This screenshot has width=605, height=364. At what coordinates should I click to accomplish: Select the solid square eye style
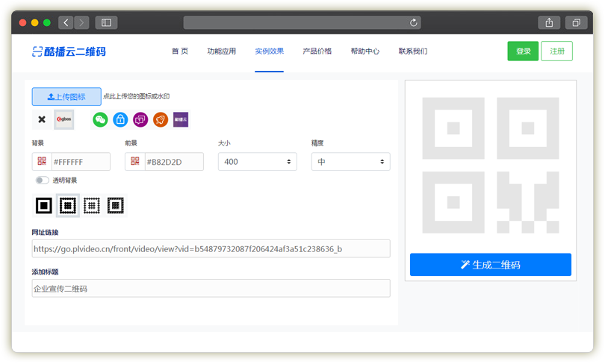coord(44,206)
